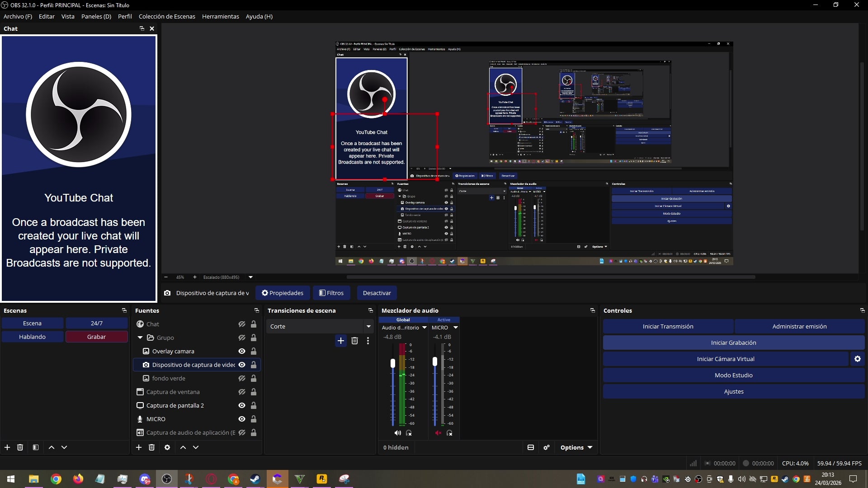Open Colección de Escenas menu
Screen dimensions: 868x488
tap(167, 16)
